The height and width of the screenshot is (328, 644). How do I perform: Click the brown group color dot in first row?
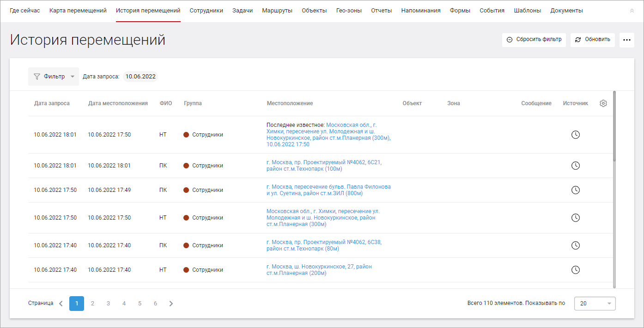[x=186, y=135]
